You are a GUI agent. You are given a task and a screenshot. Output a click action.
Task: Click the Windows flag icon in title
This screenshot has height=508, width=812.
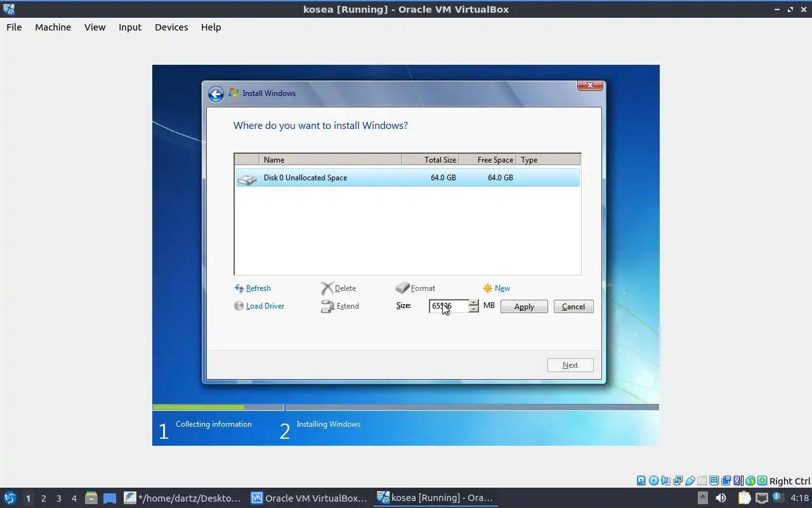[233, 93]
